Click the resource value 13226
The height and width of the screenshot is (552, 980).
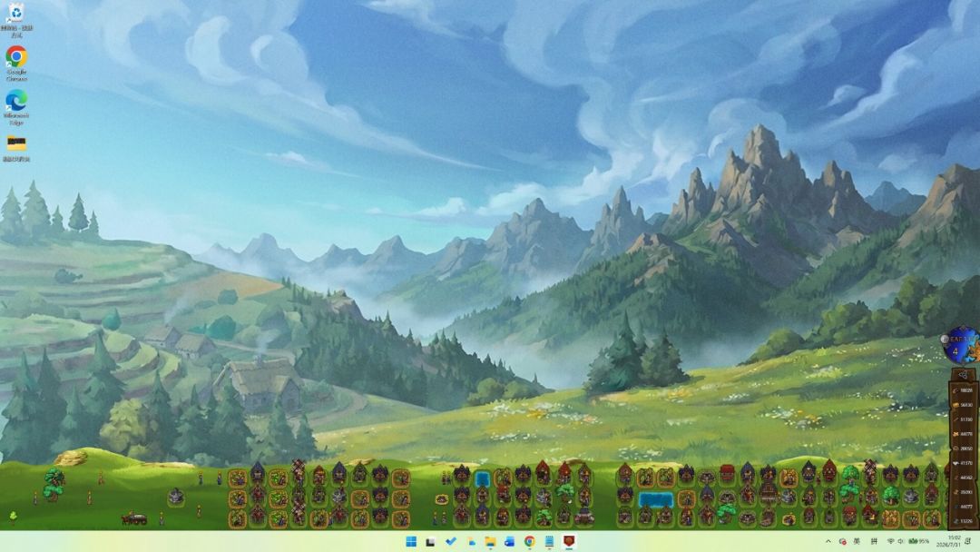coord(966,521)
